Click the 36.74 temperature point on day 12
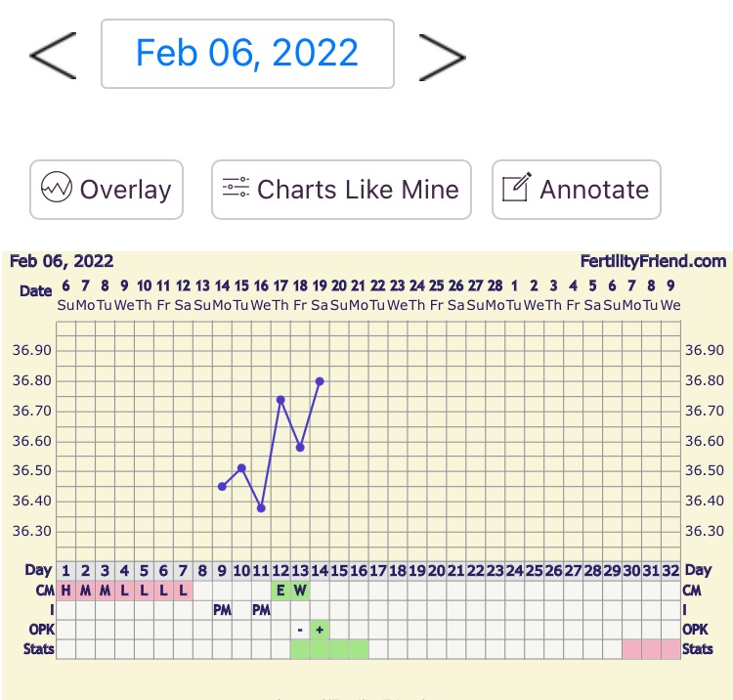This screenshot has width=733, height=700. 280,399
